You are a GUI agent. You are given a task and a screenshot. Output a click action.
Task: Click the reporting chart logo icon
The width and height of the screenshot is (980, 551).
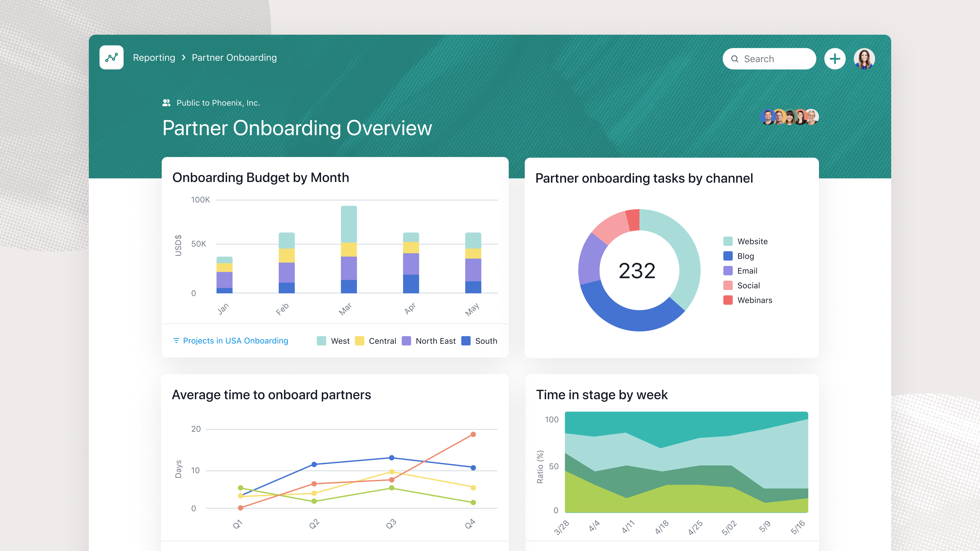pyautogui.click(x=112, y=57)
